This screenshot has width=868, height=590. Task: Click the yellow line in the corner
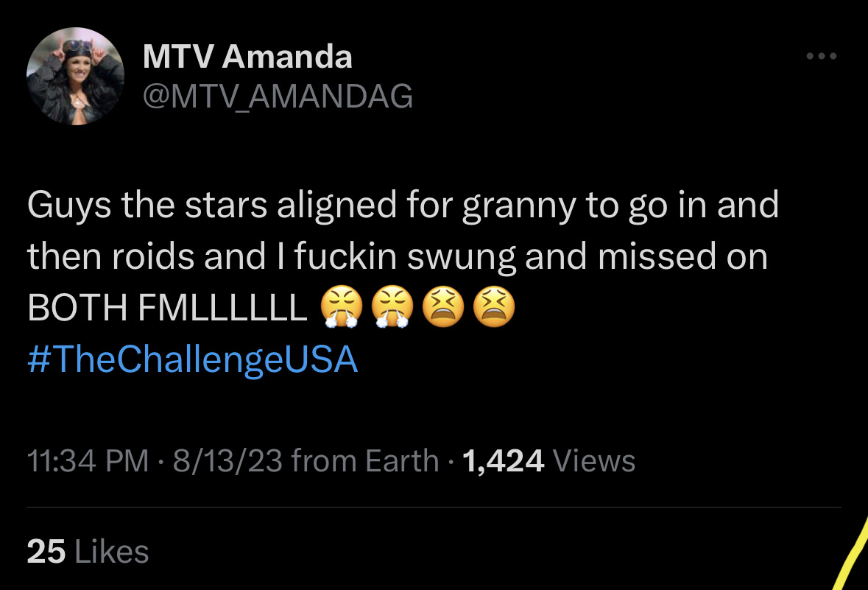(x=853, y=554)
